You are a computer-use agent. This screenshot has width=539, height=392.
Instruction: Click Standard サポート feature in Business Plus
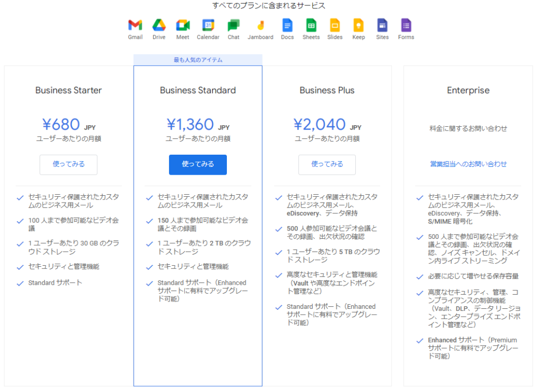(x=332, y=314)
